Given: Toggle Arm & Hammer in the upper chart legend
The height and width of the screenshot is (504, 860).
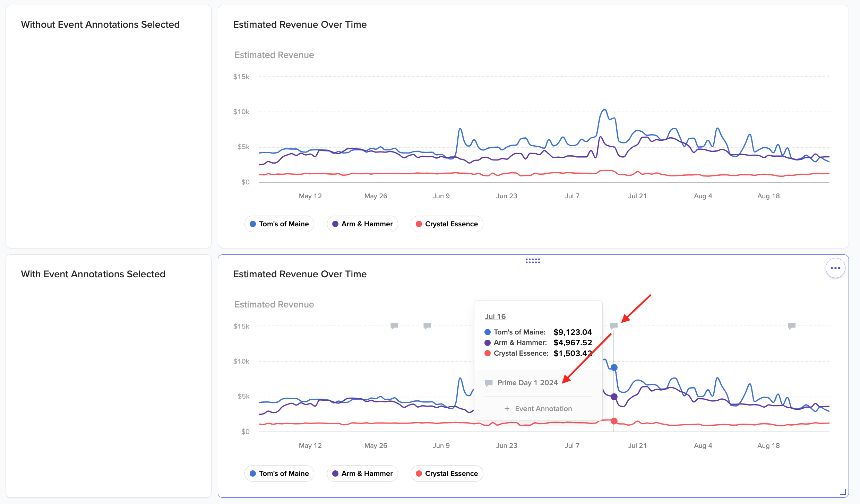Looking at the screenshot, I should [x=362, y=224].
